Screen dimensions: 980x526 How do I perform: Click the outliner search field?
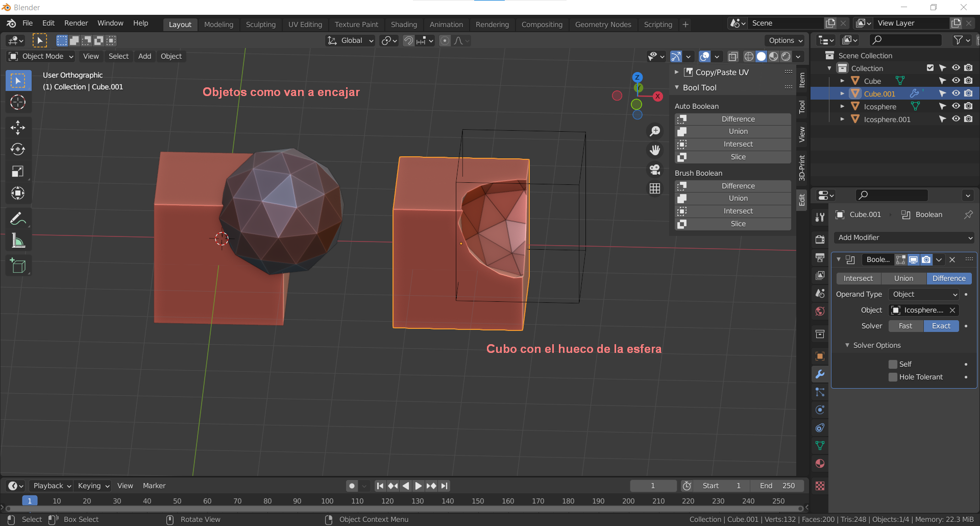click(905, 40)
